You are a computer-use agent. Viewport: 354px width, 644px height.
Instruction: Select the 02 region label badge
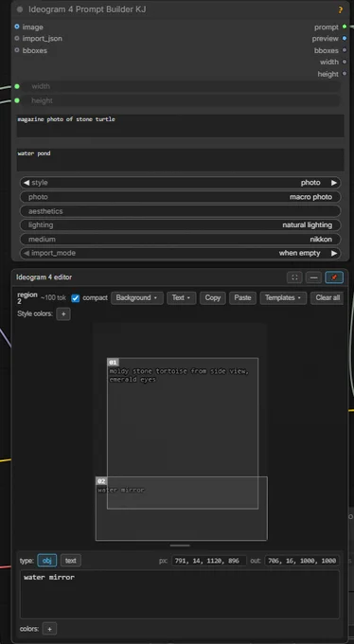pos(101,481)
